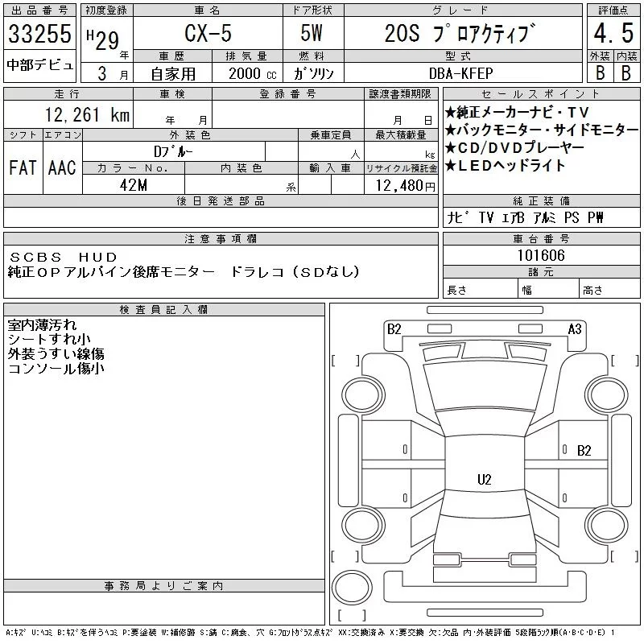Select the model code "DBA-KFEP"
Image resolution: width=644 pixels, height=644 pixels.
460,73
